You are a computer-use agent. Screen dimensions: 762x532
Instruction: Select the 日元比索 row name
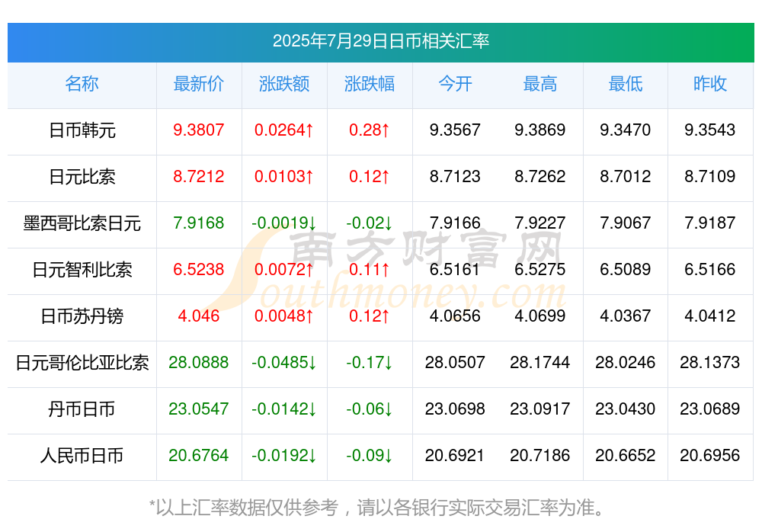click(82, 177)
